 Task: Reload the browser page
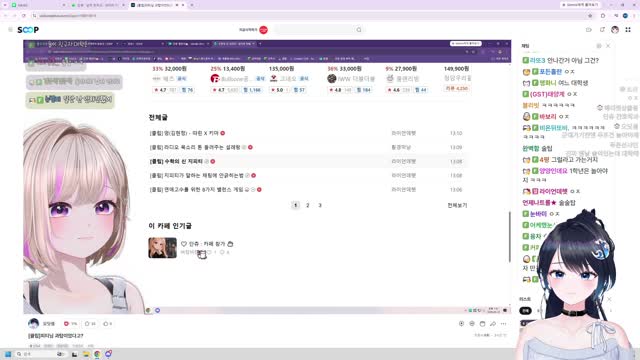pyautogui.click(x=24, y=16)
